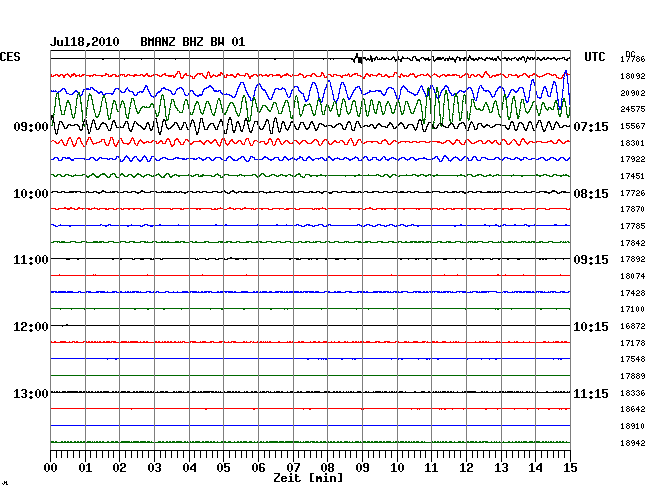
Task: Select the 13:00 local time label
Action: coord(31,393)
